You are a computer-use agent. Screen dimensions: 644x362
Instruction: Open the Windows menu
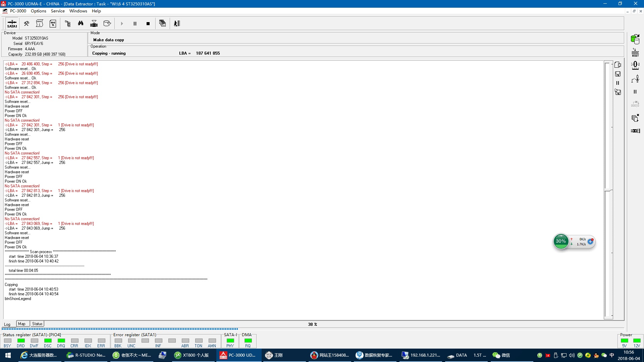78,11
